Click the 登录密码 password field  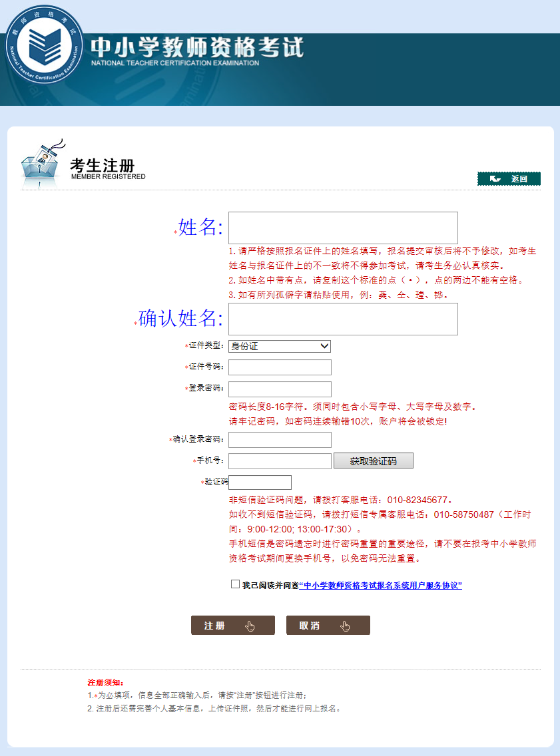point(280,389)
